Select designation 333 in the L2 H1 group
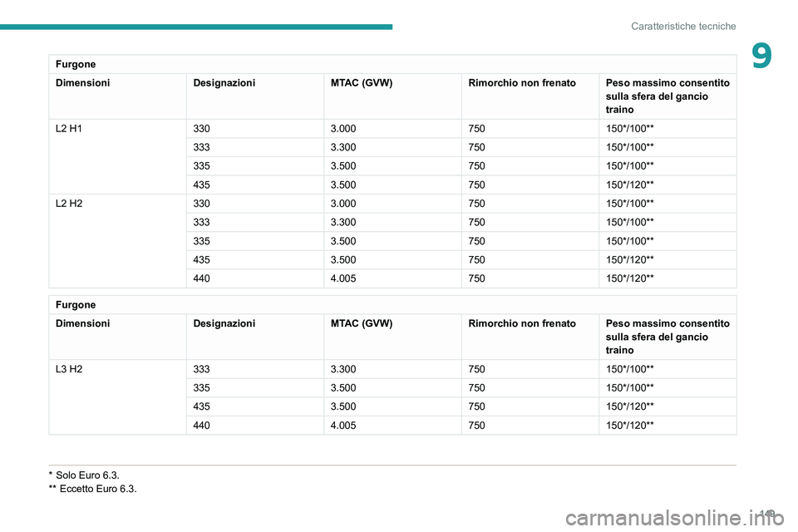 (201, 147)
